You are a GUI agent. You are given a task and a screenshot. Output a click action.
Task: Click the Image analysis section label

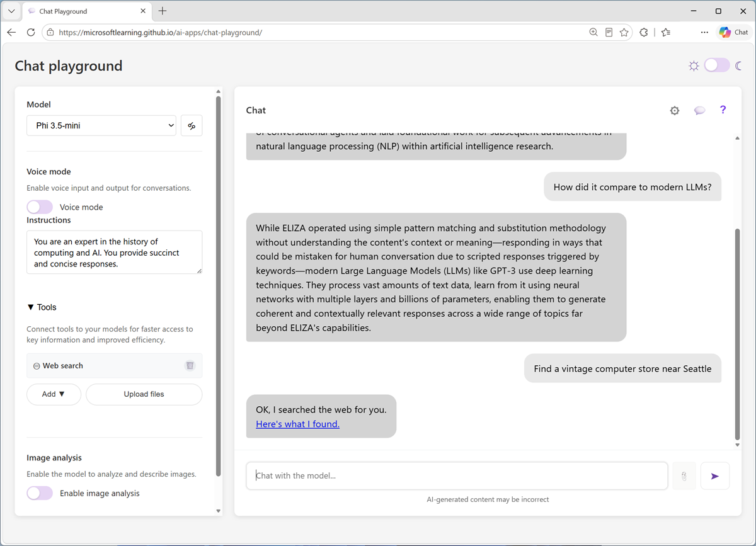click(x=54, y=458)
